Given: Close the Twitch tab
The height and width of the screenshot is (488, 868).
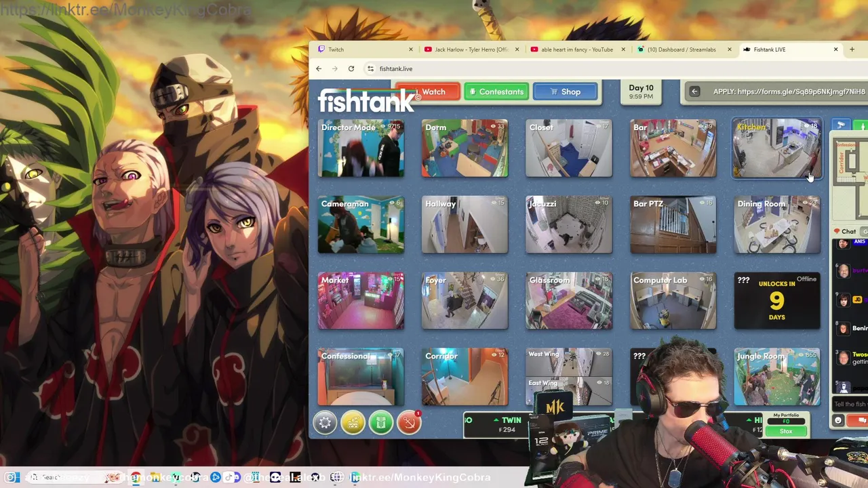Looking at the screenshot, I should click(410, 49).
